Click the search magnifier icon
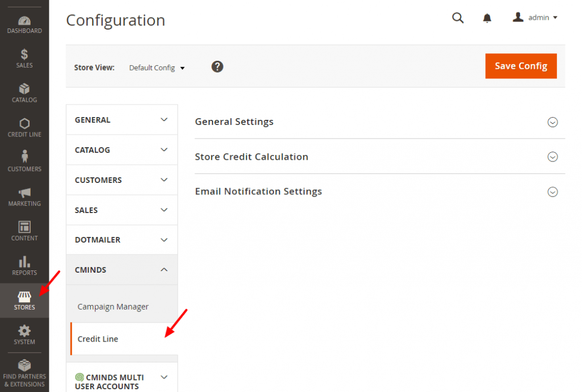582x392 pixels. tap(458, 18)
